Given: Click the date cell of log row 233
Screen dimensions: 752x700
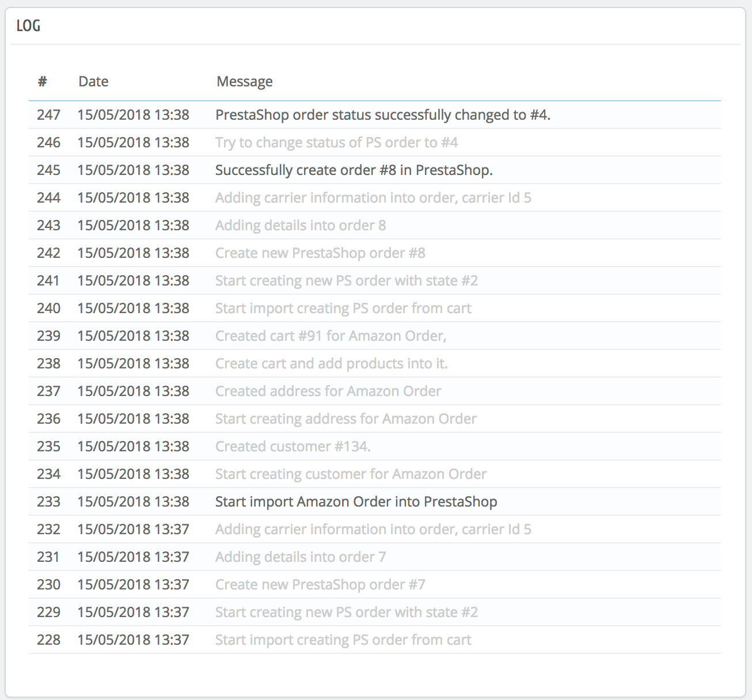Looking at the screenshot, I should (x=134, y=501).
